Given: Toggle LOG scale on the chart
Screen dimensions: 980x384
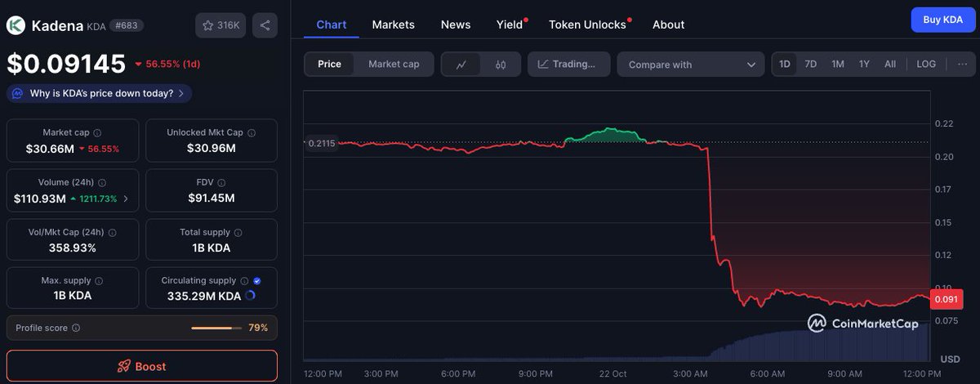Looking at the screenshot, I should point(926,64).
